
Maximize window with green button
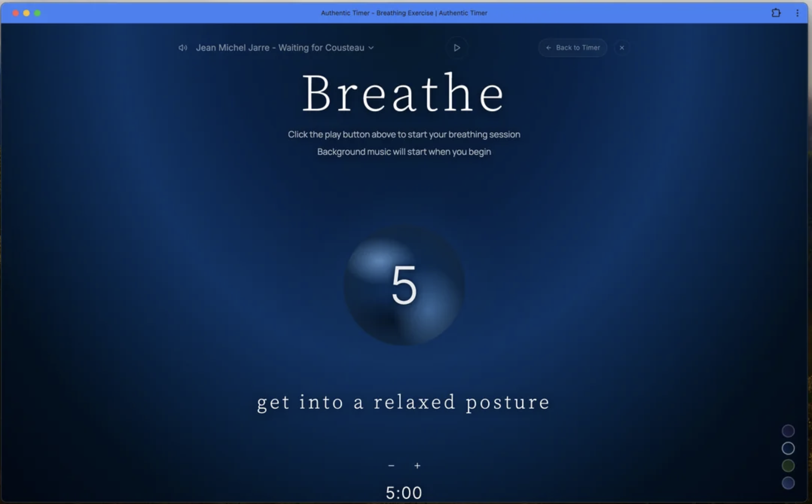(37, 13)
